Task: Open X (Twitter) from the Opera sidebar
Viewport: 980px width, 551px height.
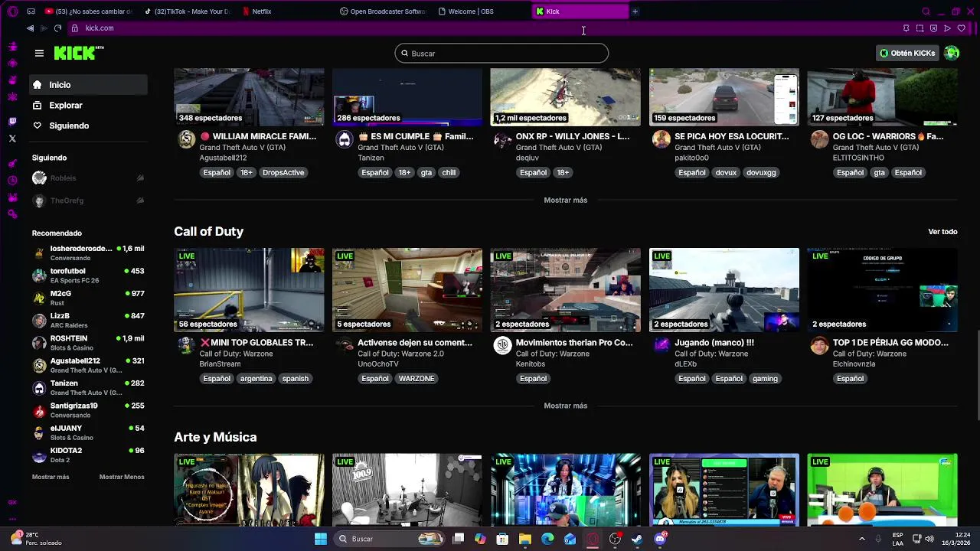Action: [12, 139]
